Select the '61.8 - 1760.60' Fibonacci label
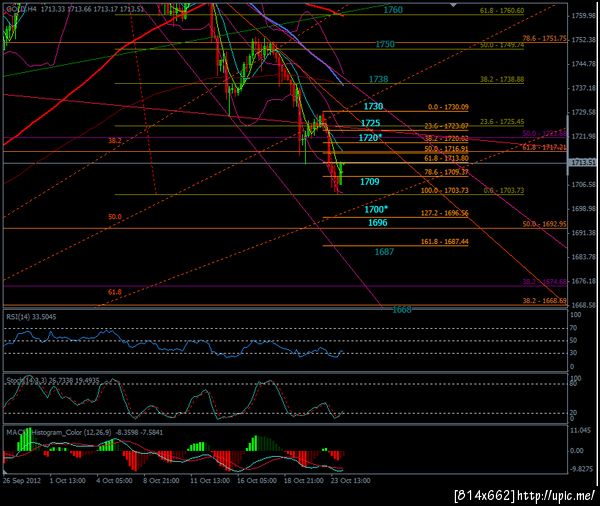 pos(502,11)
